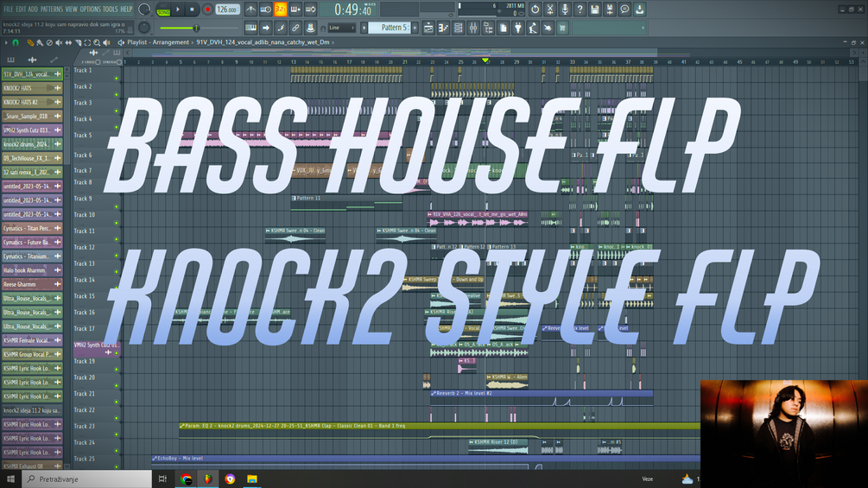This screenshot has width=868, height=488.
Task: Click the save floppy disk icon
Action: coord(594,10)
